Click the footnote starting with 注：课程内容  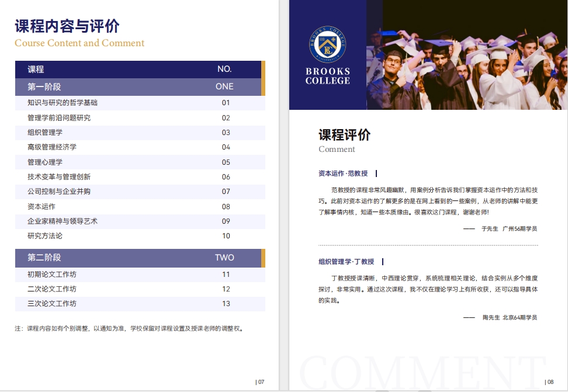130,328
